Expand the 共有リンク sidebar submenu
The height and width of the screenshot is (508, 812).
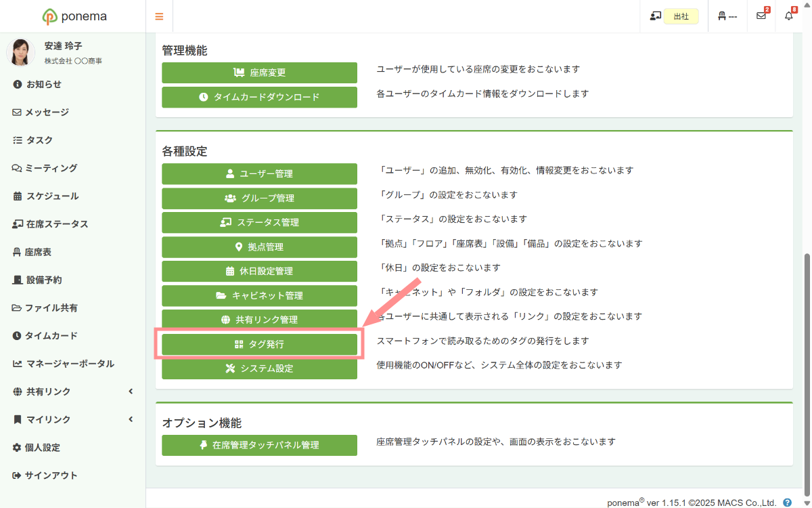[x=131, y=391]
